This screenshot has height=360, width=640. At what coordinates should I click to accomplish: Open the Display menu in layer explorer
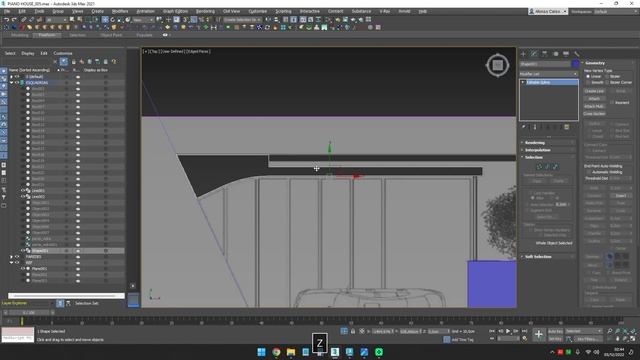(x=28, y=53)
